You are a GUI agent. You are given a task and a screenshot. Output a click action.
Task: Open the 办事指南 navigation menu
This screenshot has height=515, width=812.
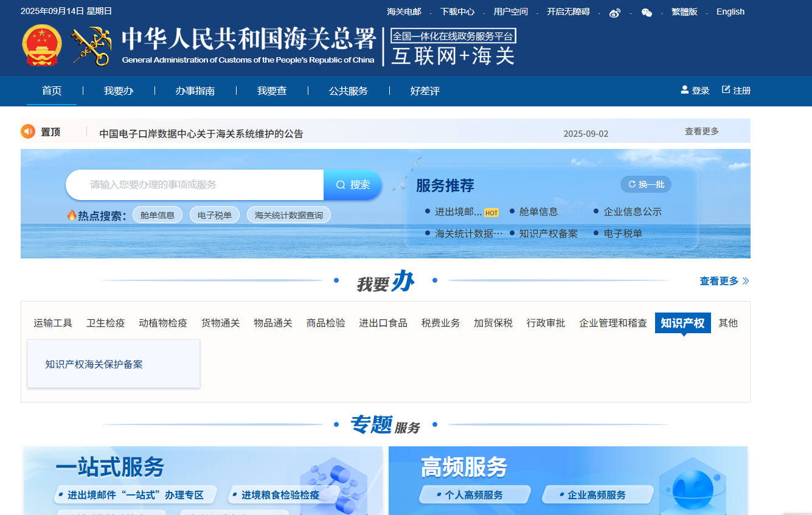point(195,91)
